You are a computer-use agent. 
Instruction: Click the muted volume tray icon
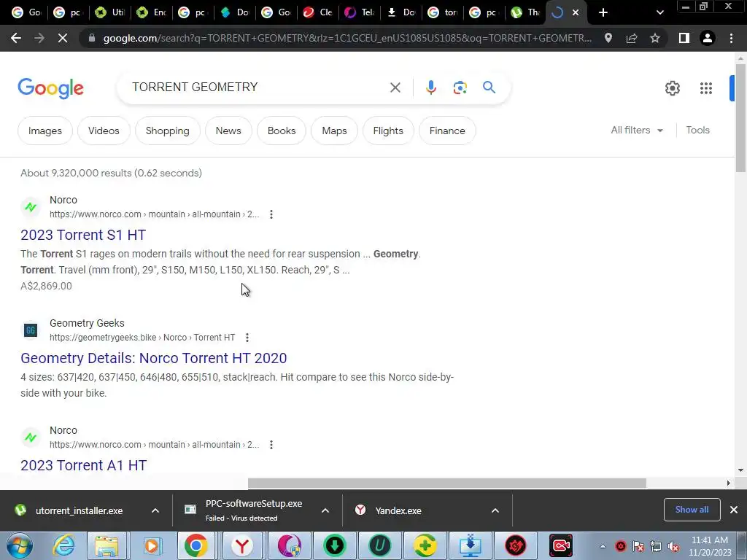click(x=673, y=547)
